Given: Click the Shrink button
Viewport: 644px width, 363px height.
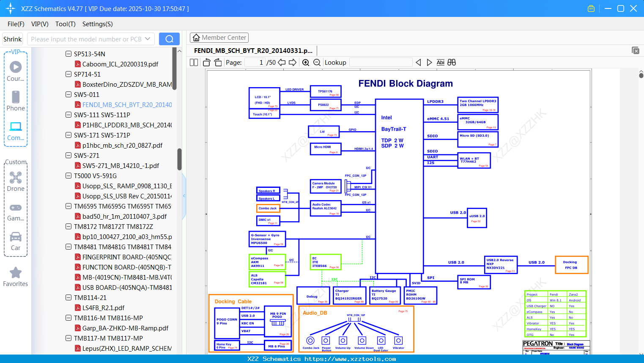Looking at the screenshot, I should 12,39.
